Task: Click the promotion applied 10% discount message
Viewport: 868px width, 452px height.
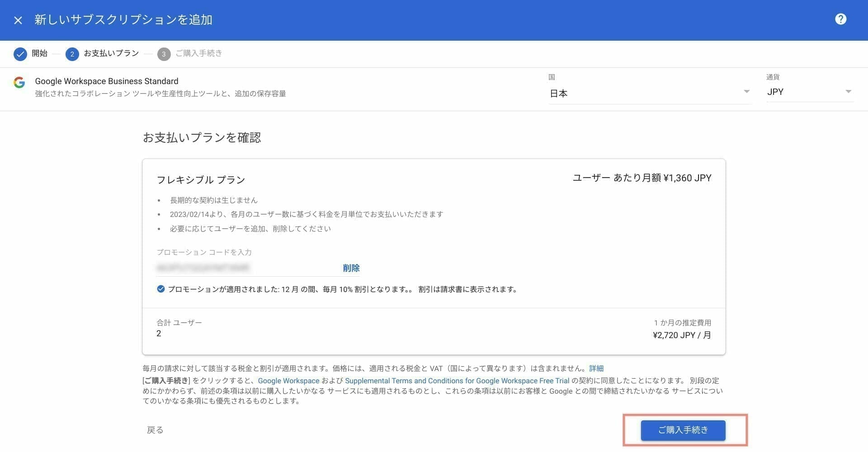Action: point(343,289)
